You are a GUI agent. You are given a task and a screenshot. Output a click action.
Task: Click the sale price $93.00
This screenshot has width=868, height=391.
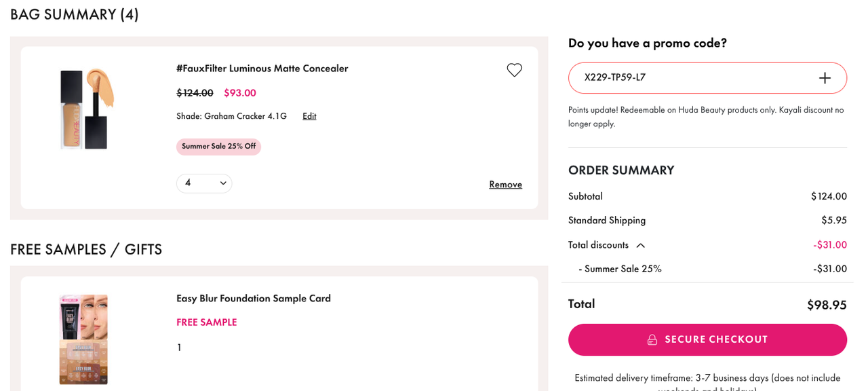tap(240, 93)
